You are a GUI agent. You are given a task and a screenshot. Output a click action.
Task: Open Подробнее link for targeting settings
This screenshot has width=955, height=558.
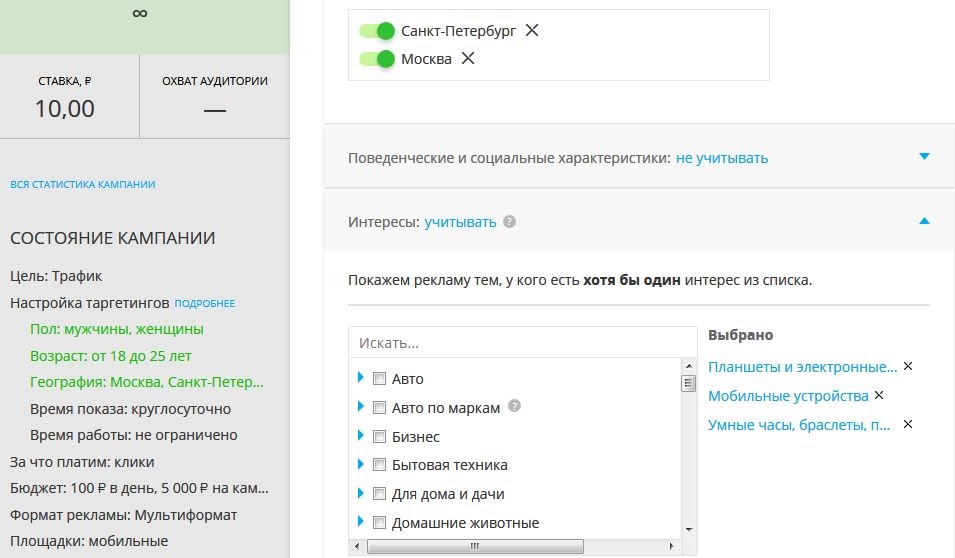pos(205,303)
